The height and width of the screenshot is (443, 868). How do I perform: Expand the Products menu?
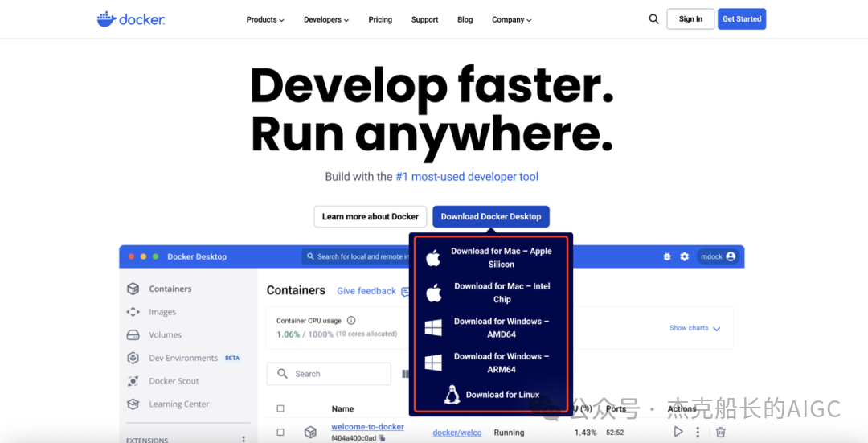coord(265,19)
